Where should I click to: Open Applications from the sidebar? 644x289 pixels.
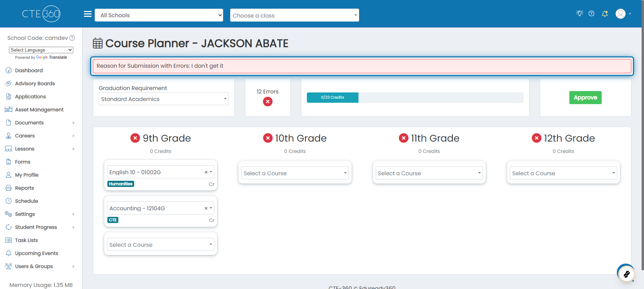[30, 97]
